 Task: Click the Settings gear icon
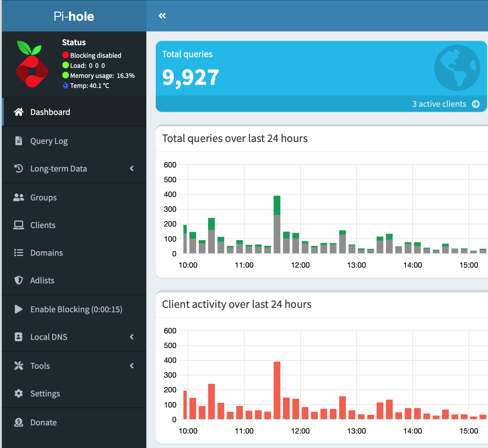tap(19, 393)
